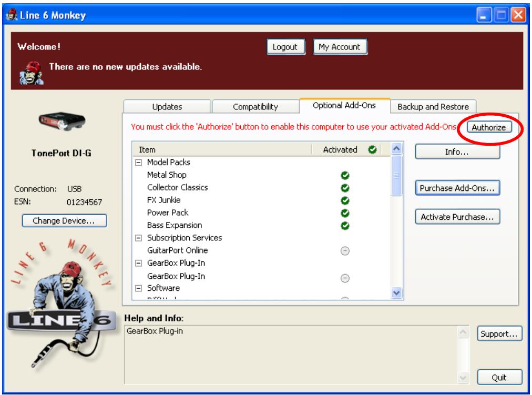Click the TonePort DI-G device name
The image size is (532, 395).
pyautogui.click(x=62, y=153)
